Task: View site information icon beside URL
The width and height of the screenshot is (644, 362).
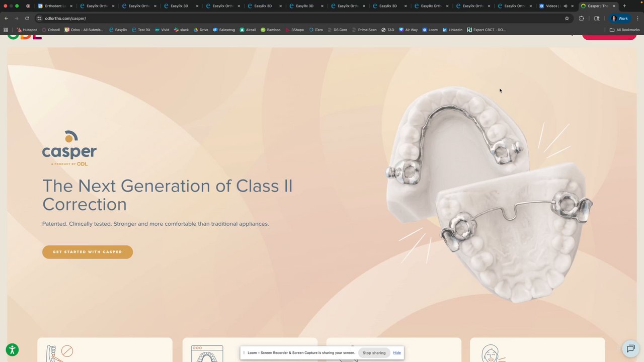Action: [x=39, y=18]
